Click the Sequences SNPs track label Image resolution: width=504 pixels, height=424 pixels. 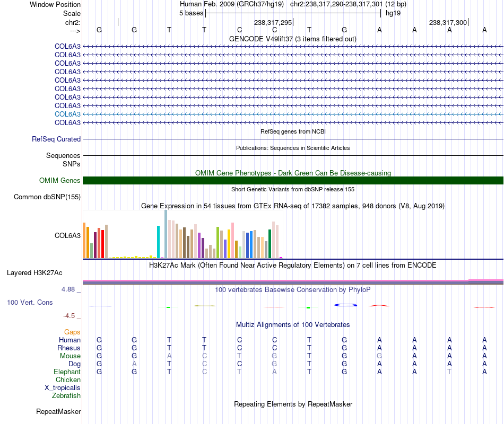click(x=63, y=160)
